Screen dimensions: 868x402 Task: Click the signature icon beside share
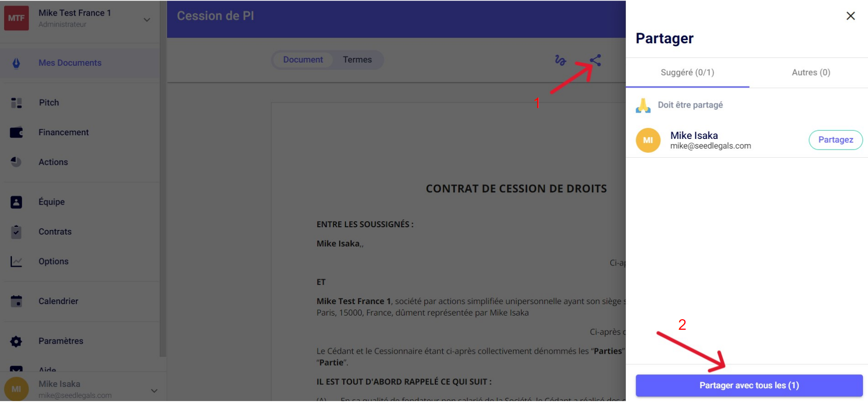[560, 60]
